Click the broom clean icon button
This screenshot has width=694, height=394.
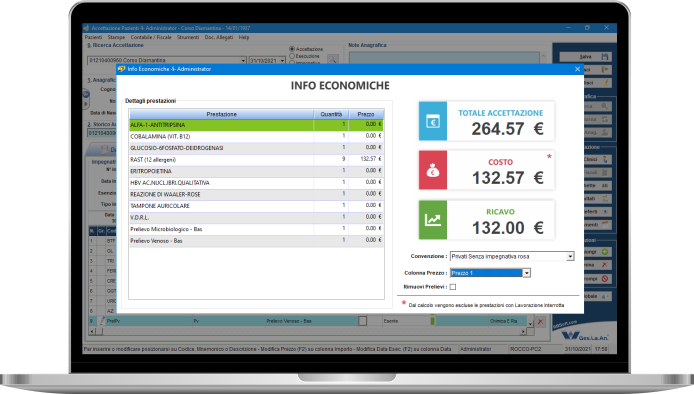(605, 83)
